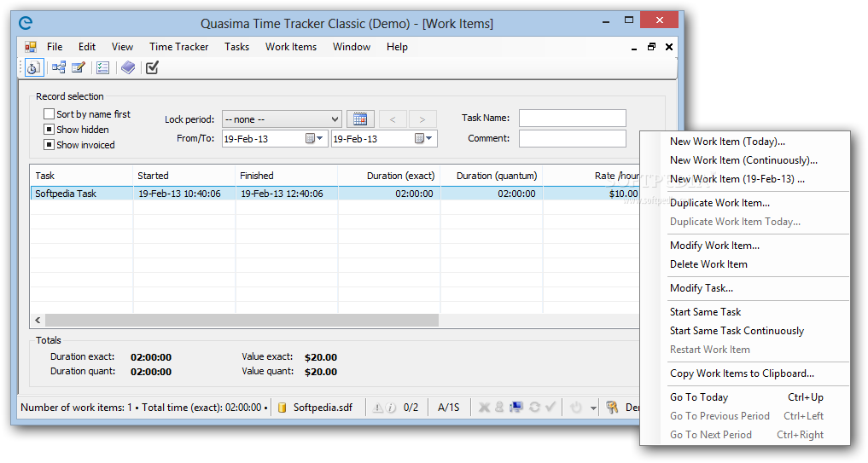This screenshot has width=868, height=463.
Task: Open the To date picker dropdown
Action: tap(424, 138)
